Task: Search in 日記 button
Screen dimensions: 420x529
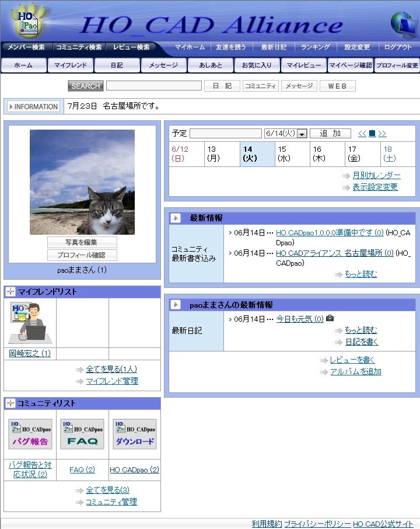Action: [222, 86]
